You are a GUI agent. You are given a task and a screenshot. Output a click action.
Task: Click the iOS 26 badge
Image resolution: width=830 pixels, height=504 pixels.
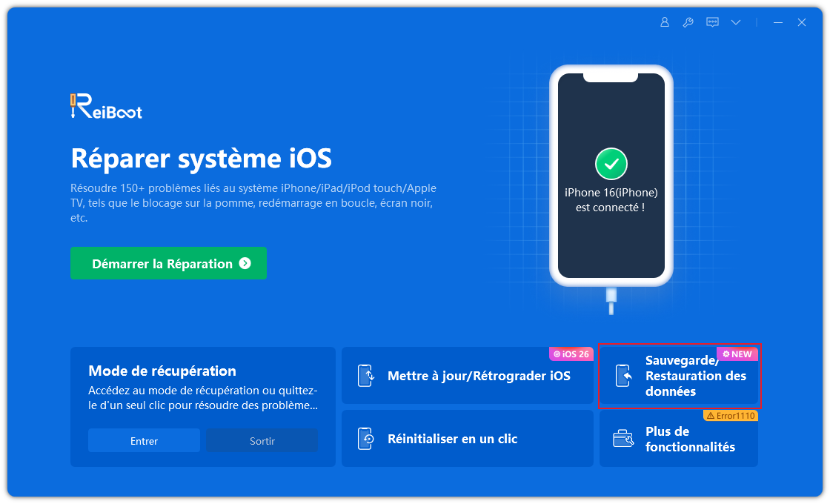(571, 354)
